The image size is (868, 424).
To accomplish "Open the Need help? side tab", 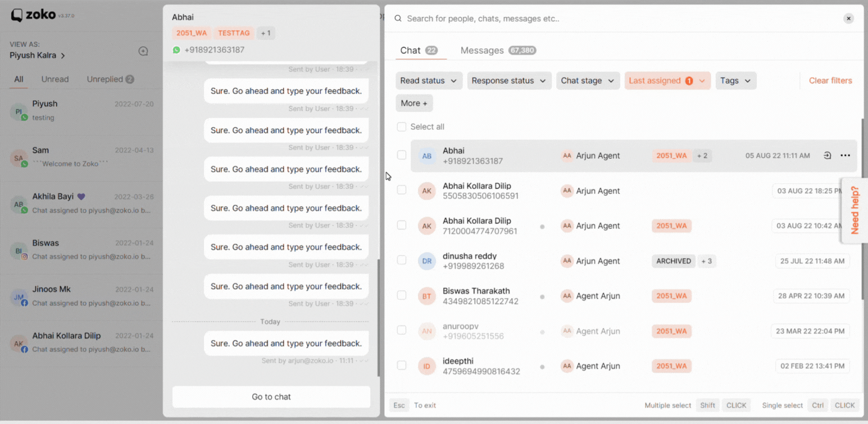I will 855,210.
